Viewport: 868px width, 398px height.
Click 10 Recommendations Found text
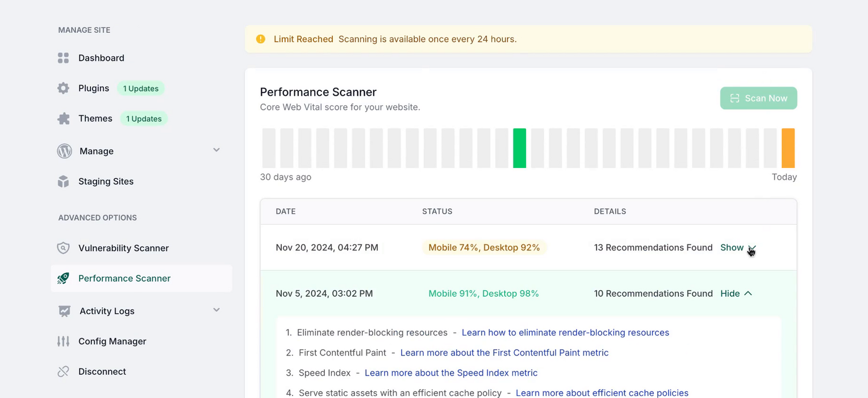(x=653, y=294)
